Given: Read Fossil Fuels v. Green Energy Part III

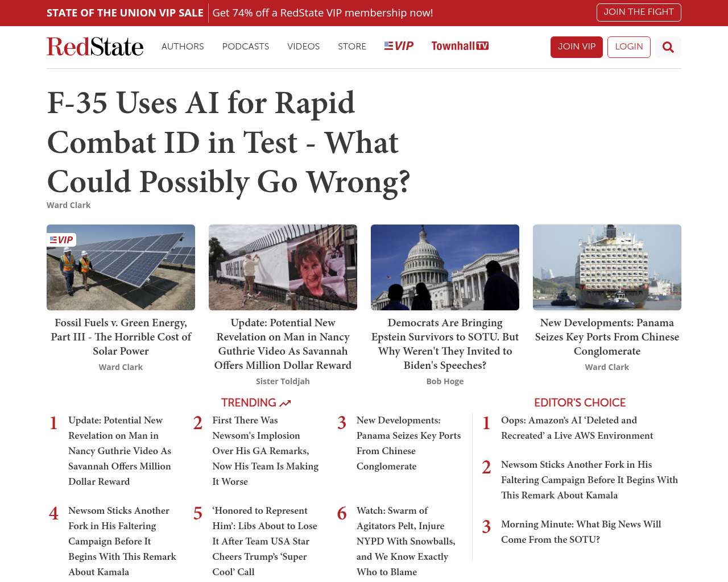Looking at the screenshot, I should [x=121, y=337].
